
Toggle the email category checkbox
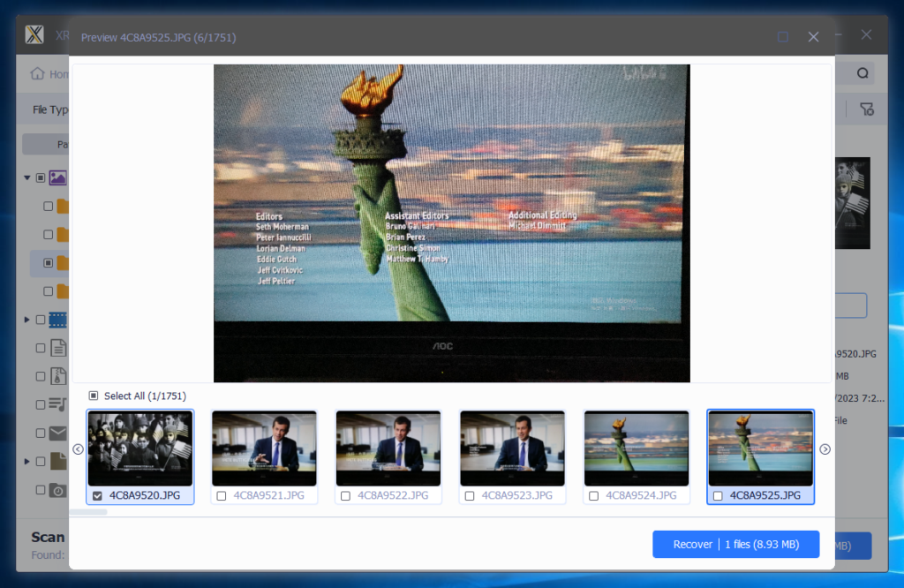pyautogui.click(x=41, y=433)
